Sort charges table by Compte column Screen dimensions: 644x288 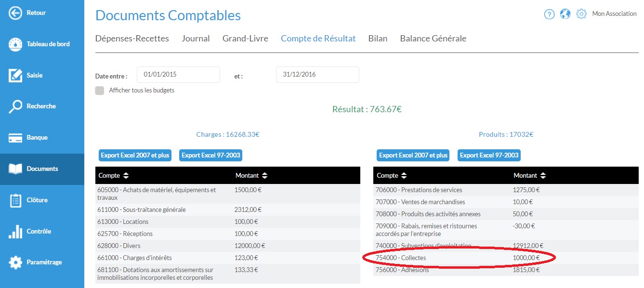coord(126,176)
